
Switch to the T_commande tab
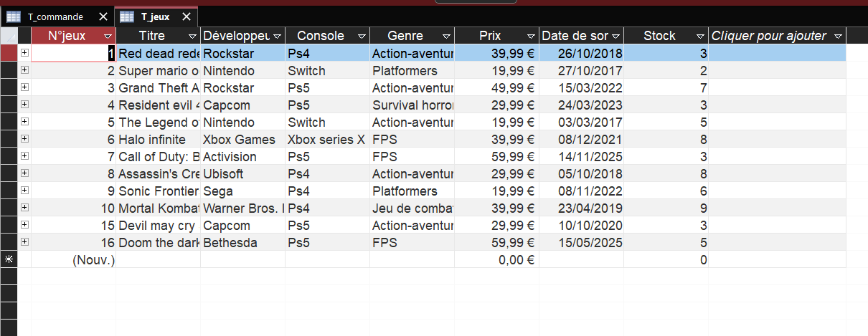pos(55,16)
